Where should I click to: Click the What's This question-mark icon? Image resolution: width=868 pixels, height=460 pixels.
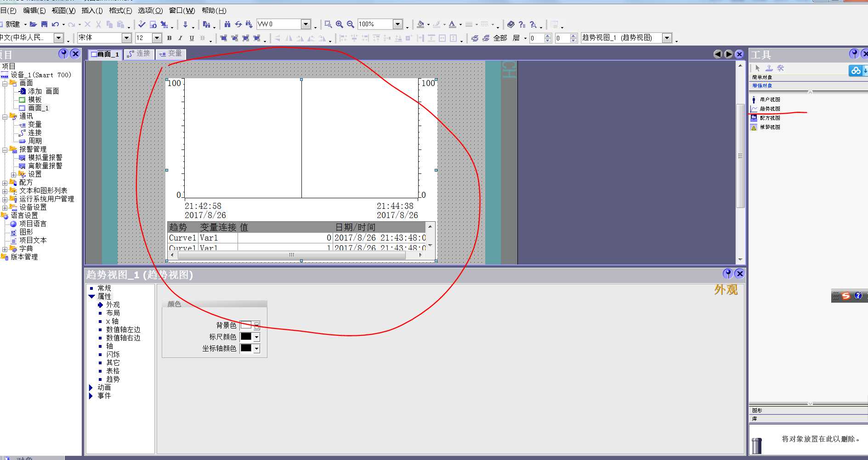(522, 24)
